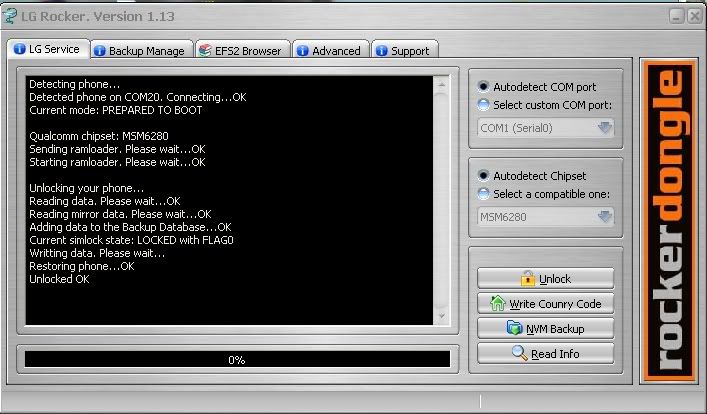This screenshot has width=707, height=414.
Task: Click 'Reading data. Please wait...OK' log line
Action: click(105, 201)
